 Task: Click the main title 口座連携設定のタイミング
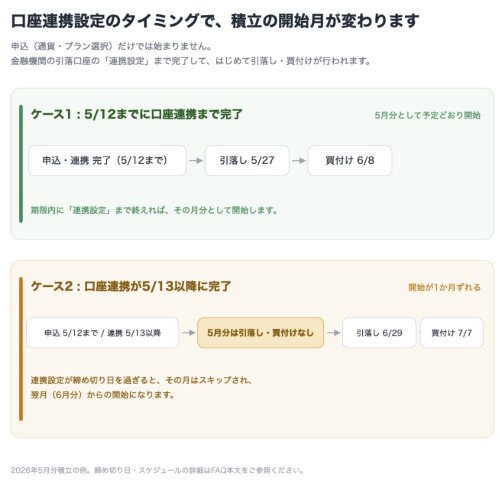(215, 21)
